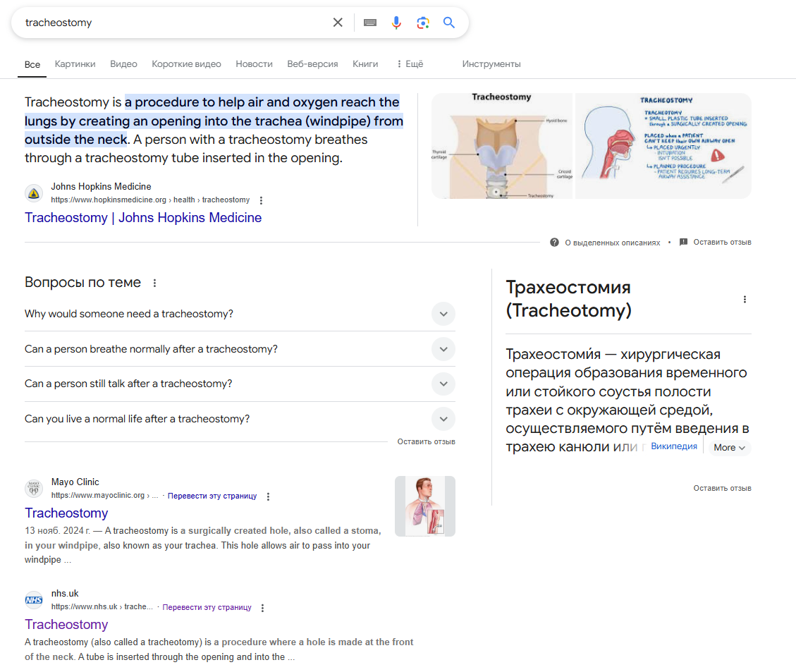
Task: Open Tracheostomy | Johns Hopkins Medicine link
Action: tap(143, 218)
